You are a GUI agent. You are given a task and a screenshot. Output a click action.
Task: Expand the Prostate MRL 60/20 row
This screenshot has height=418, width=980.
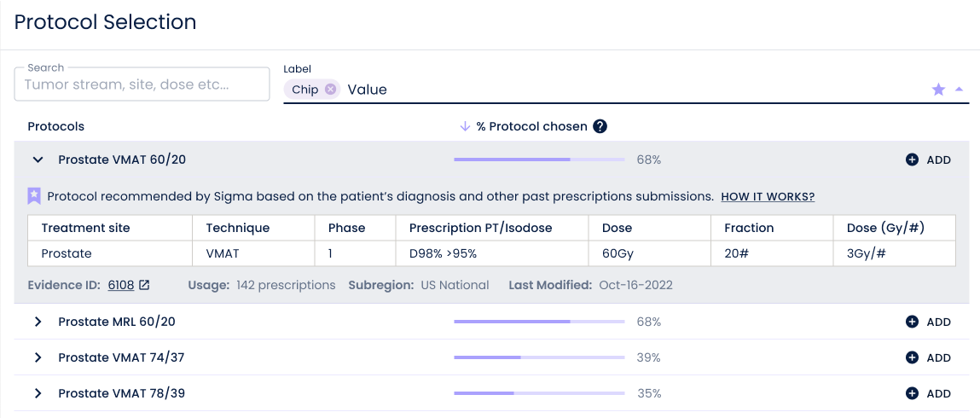point(38,322)
